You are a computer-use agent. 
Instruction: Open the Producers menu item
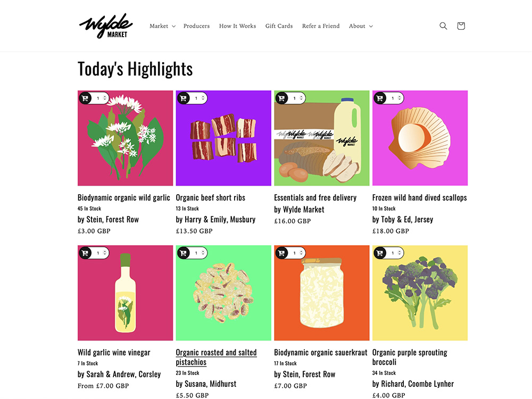pos(196,26)
